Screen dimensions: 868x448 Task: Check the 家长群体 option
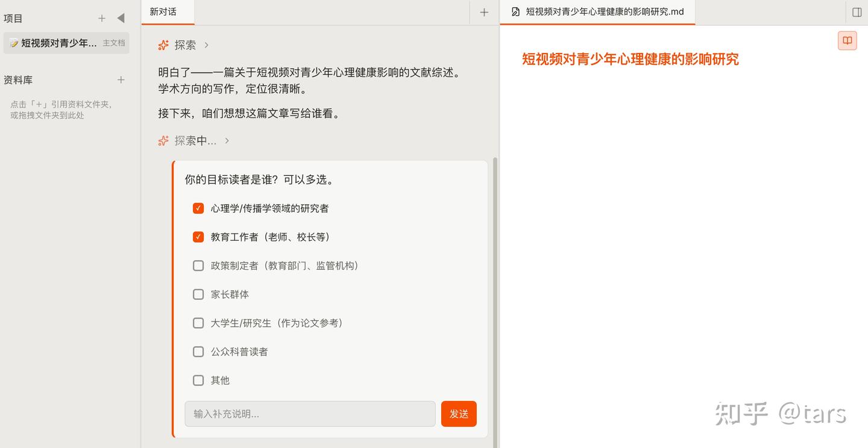(198, 294)
